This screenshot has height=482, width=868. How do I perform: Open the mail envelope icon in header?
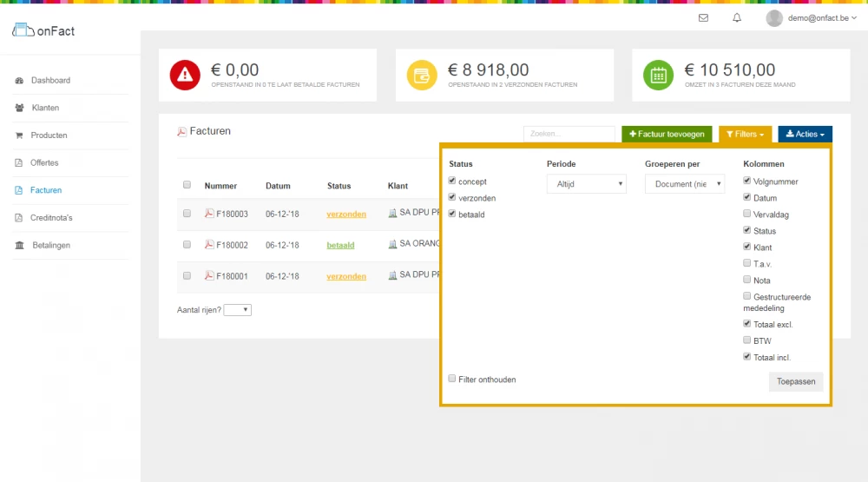click(703, 18)
